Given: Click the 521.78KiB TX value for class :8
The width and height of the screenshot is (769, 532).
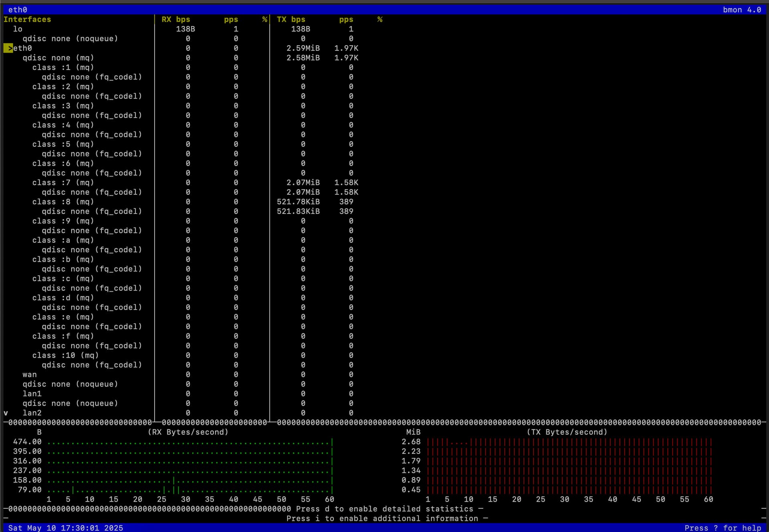Looking at the screenshot, I should (298, 202).
